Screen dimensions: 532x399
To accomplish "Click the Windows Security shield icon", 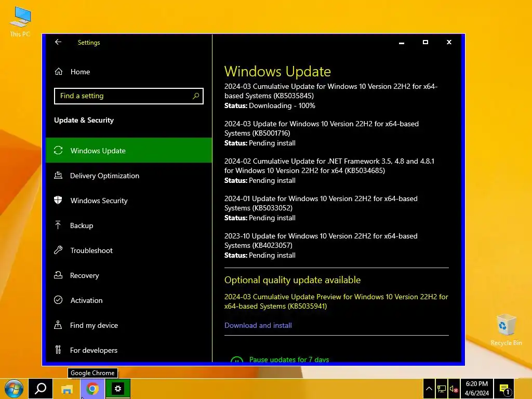I will click(x=58, y=200).
